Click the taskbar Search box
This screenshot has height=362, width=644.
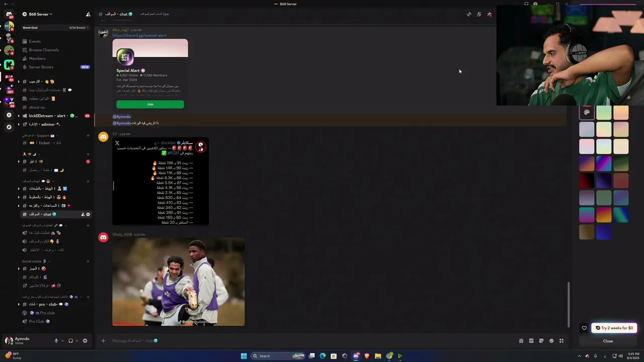[x=278, y=356]
